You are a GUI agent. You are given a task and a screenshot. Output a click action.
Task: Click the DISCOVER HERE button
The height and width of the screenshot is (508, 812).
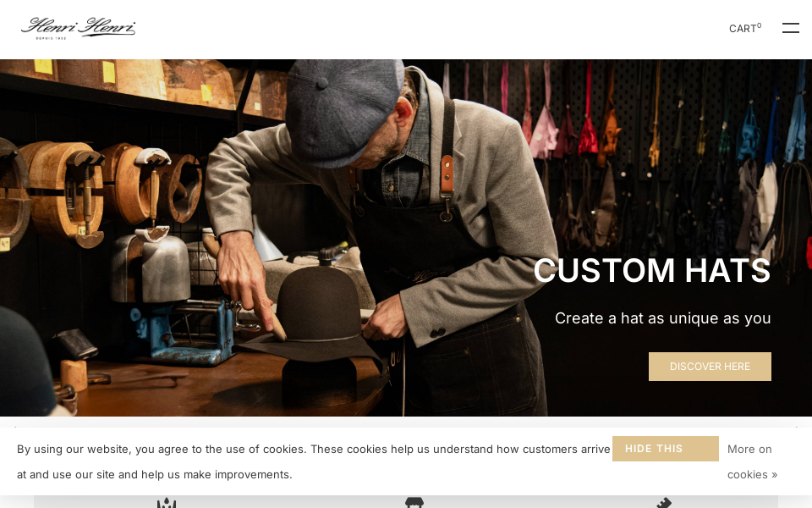tap(710, 367)
